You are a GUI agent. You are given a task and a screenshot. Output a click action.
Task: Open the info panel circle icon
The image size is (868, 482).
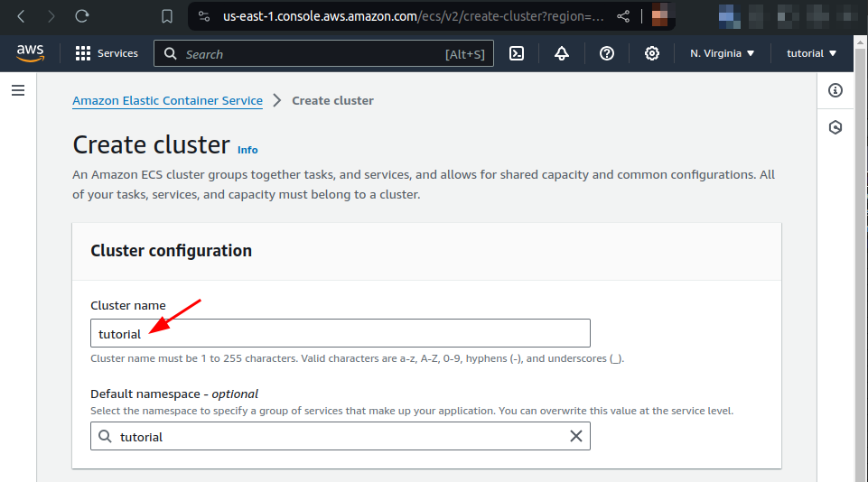tap(835, 90)
